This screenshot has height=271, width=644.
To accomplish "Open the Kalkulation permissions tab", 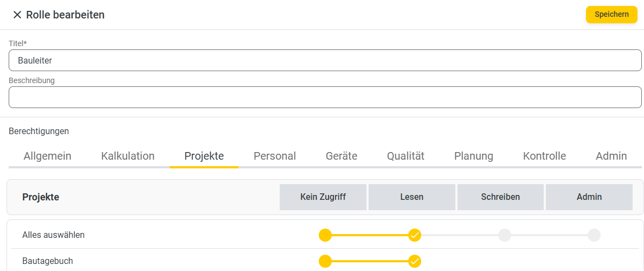I will (128, 156).
